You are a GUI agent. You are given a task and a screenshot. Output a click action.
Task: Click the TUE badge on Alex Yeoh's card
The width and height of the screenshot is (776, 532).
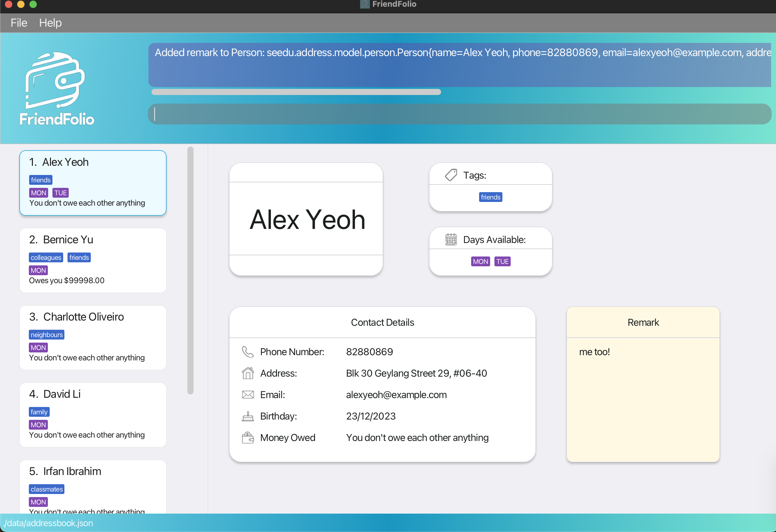point(60,193)
